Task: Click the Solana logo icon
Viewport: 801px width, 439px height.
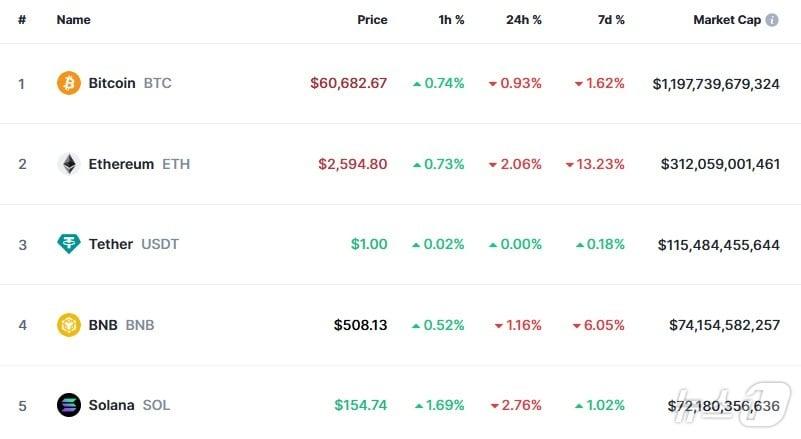Action: point(69,405)
